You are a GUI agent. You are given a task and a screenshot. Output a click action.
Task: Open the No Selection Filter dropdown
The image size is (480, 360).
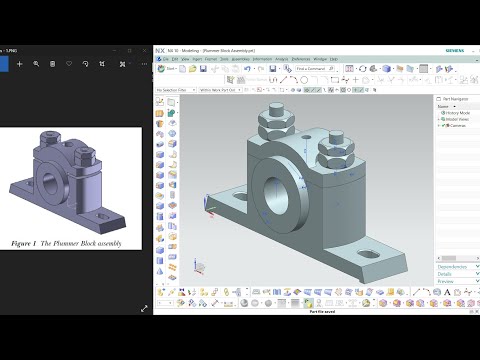click(176, 90)
